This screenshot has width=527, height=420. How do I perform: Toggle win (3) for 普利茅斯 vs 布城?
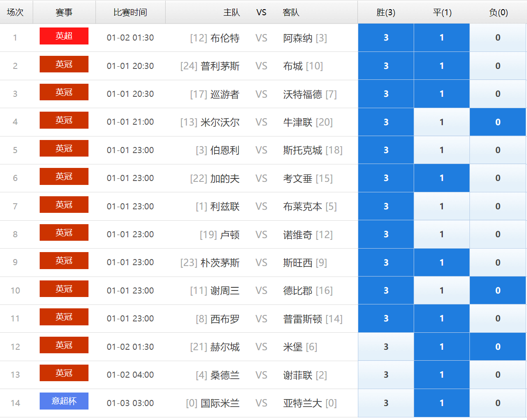click(x=386, y=66)
